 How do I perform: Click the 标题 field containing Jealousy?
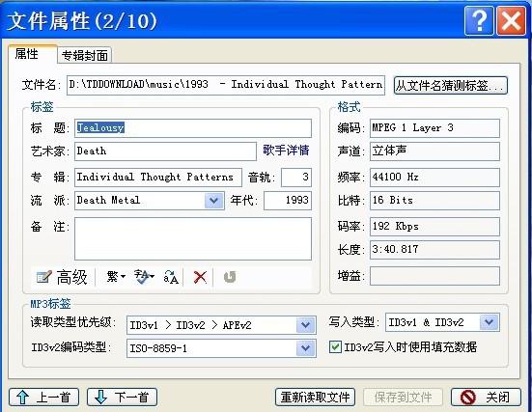193,128
